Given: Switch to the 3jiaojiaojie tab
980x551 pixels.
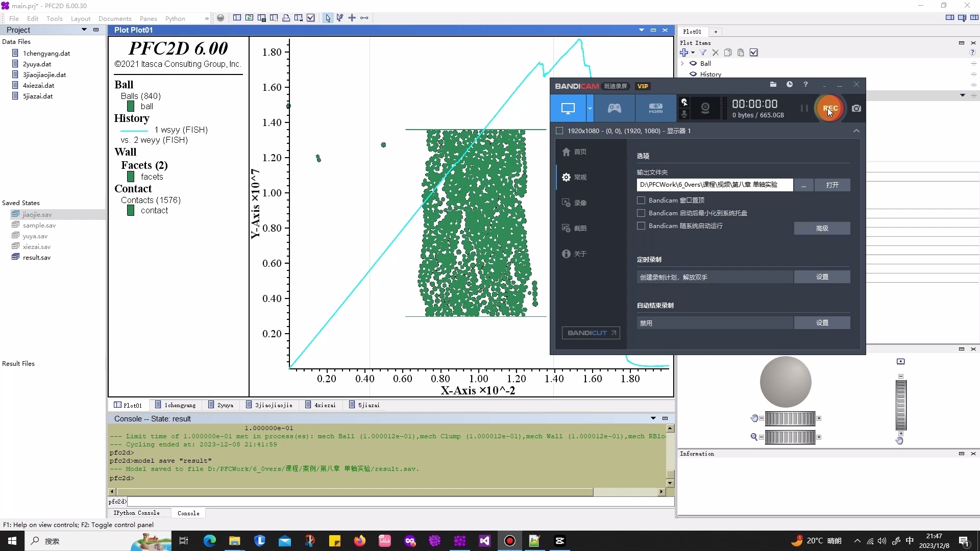Looking at the screenshot, I should (269, 405).
